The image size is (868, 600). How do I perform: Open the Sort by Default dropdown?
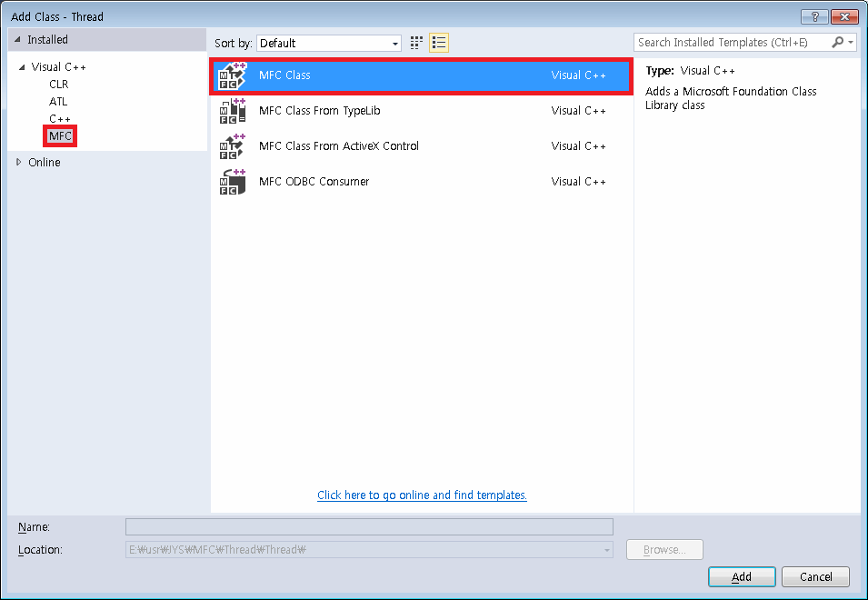pos(329,43)
